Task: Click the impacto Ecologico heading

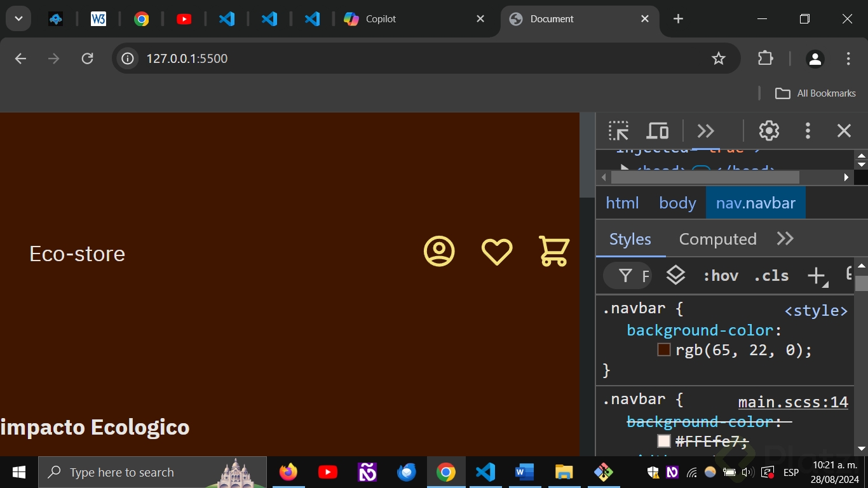Action: [95, 427]
